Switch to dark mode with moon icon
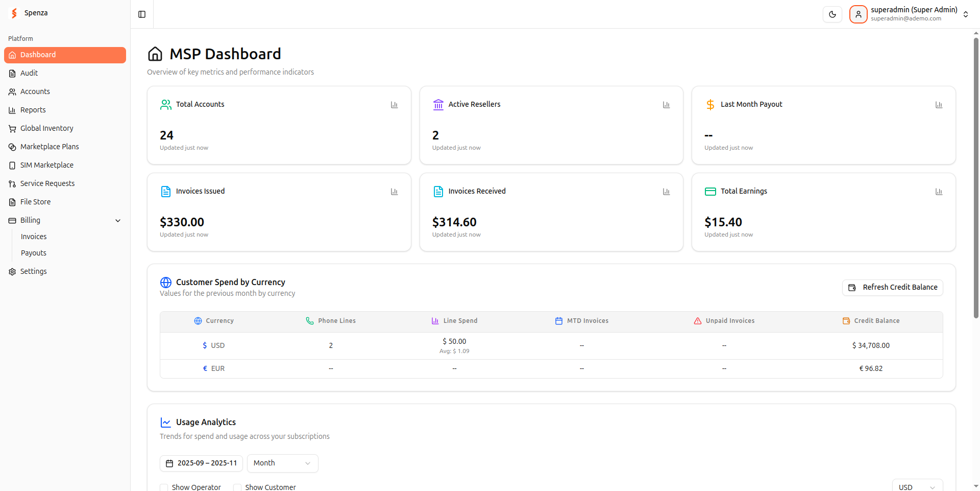The width and height of the screenshot is (980, 491). coord(832,14)
